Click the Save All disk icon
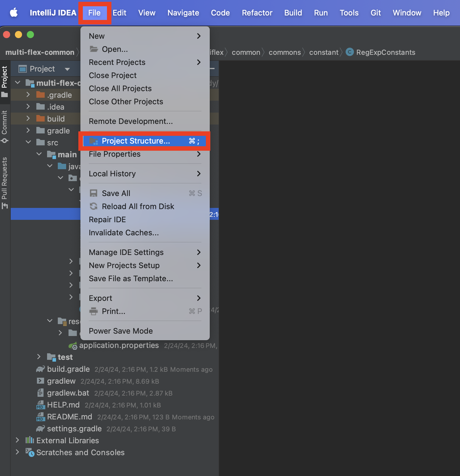The height and width of the screenshot is (476, 460). point(94,193)
